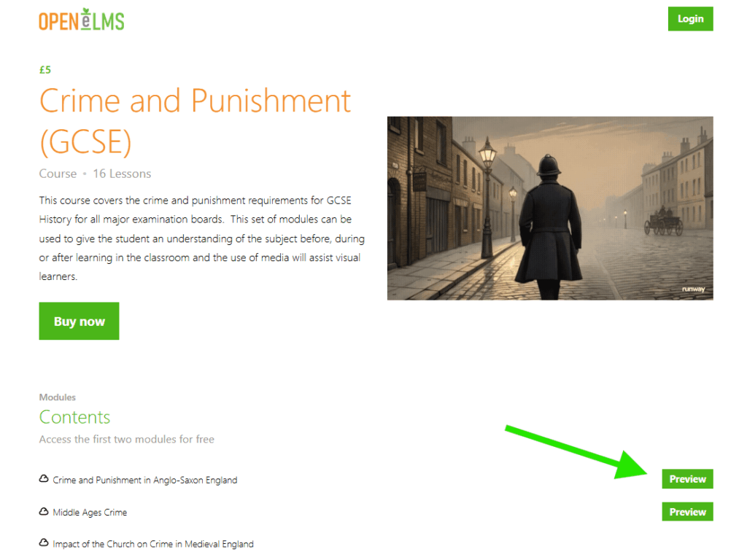Open Crime and Punishment in Anglo-Saxon England module title
This screenshot has width=747, height=560.
(145, 480)
